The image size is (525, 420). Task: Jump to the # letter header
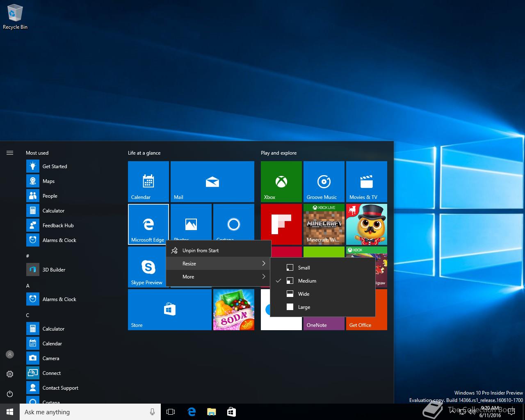[x=27, y=256]
